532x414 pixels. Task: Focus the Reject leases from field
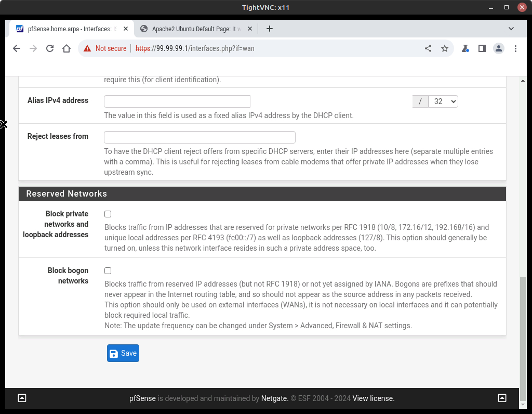tap(199, 137)
